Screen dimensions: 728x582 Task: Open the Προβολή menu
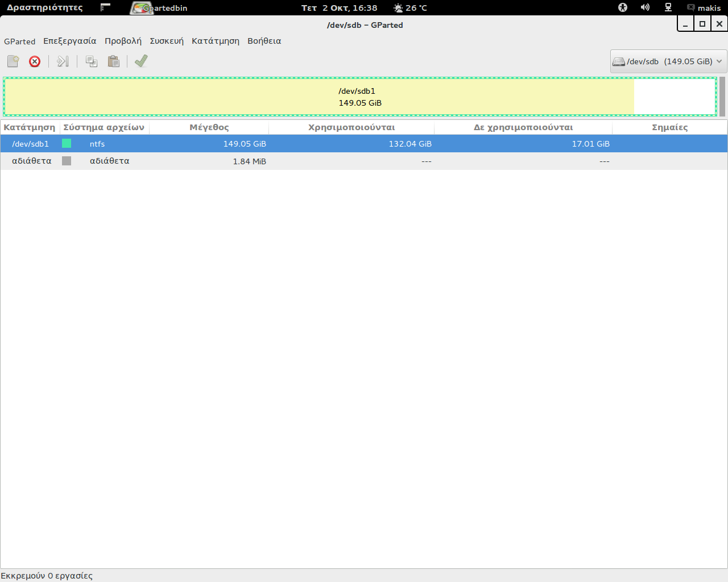(x=123, y=41)
